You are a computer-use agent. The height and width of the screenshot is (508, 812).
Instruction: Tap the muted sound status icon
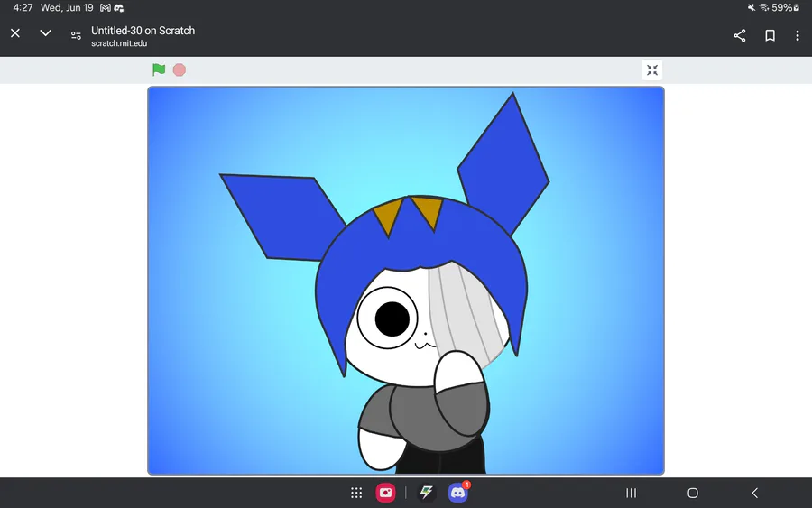[752, 7]
